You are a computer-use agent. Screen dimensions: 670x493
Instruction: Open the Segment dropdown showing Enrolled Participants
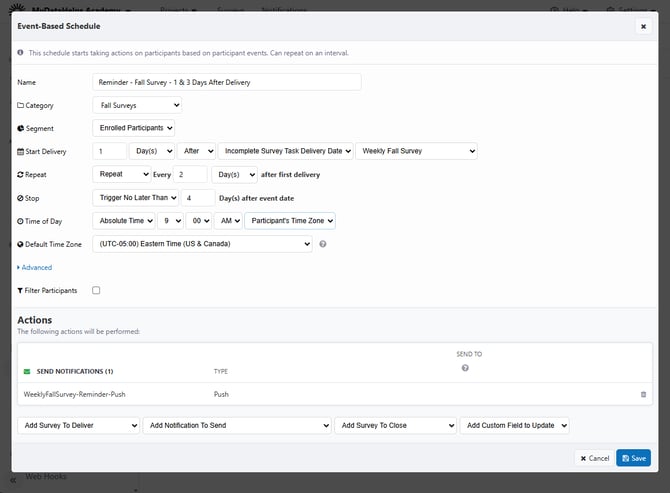(x=133, y=128)
